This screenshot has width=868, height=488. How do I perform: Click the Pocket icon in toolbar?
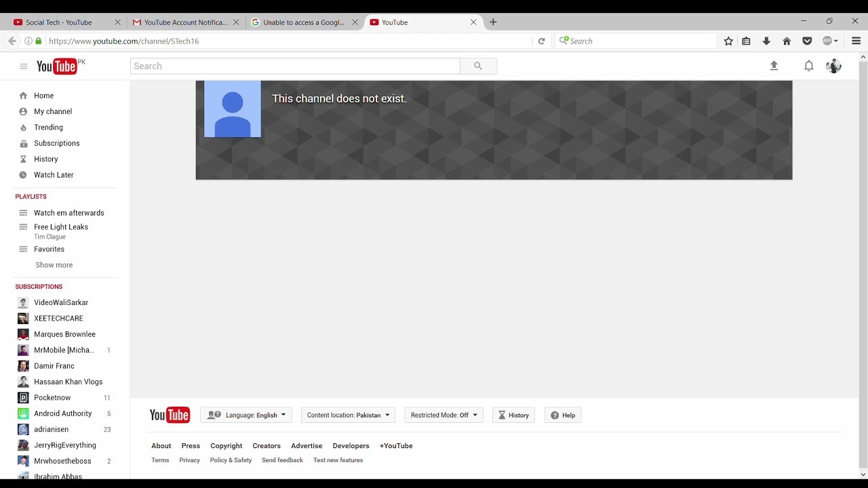[807, 41]
